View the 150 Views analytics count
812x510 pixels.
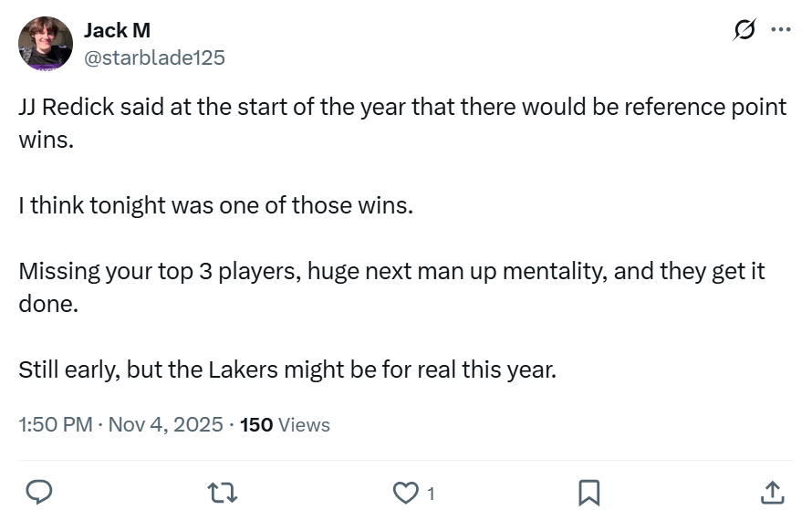coord(285,424)
